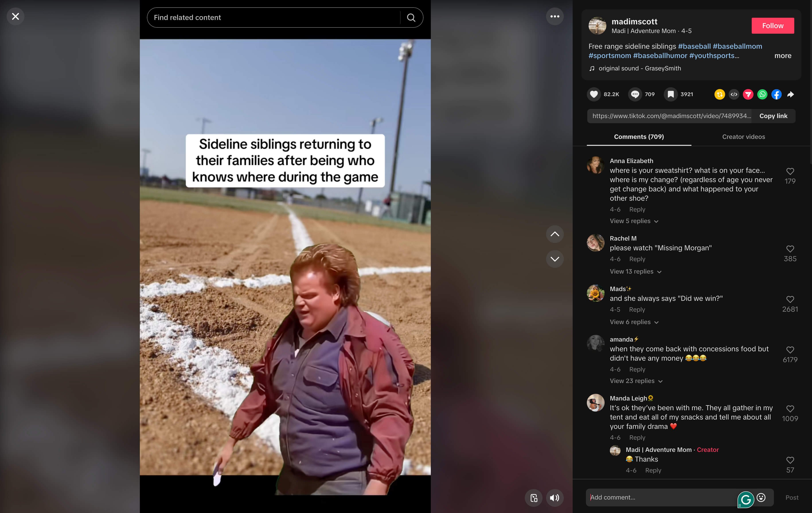Click the yellow repost icon

click(720, 94)
